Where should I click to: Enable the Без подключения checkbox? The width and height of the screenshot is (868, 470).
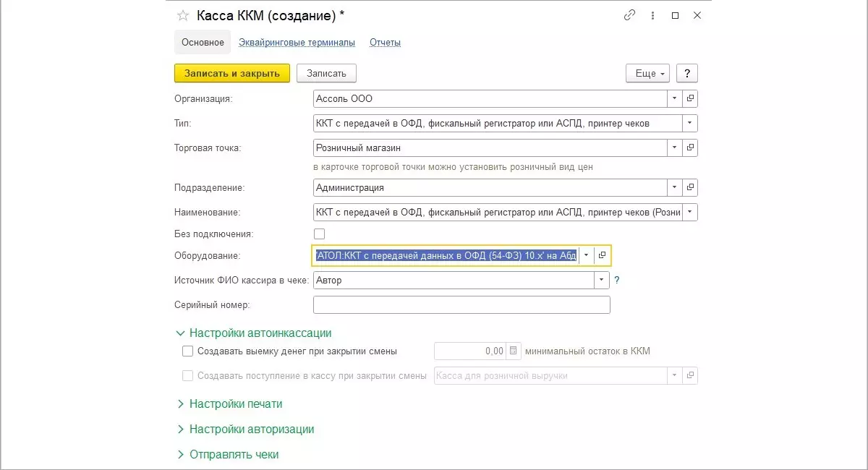pos(319,234)
